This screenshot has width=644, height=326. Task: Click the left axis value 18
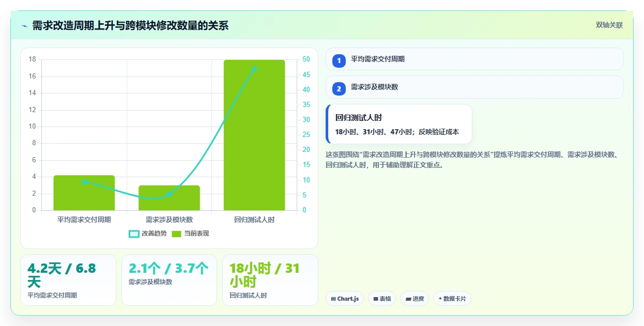[33, 59]
